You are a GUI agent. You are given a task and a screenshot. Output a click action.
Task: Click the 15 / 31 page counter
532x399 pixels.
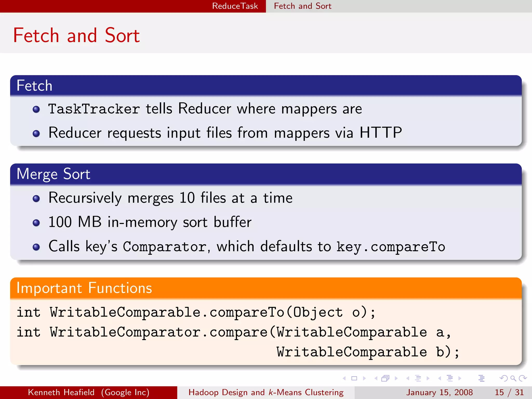pyautogui.click(x=509, y=392)
